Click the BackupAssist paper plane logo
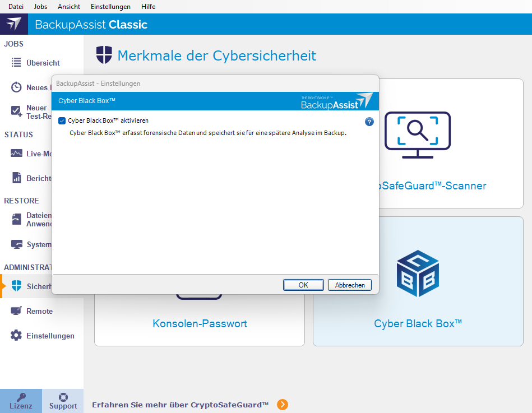 click(13, 24)
